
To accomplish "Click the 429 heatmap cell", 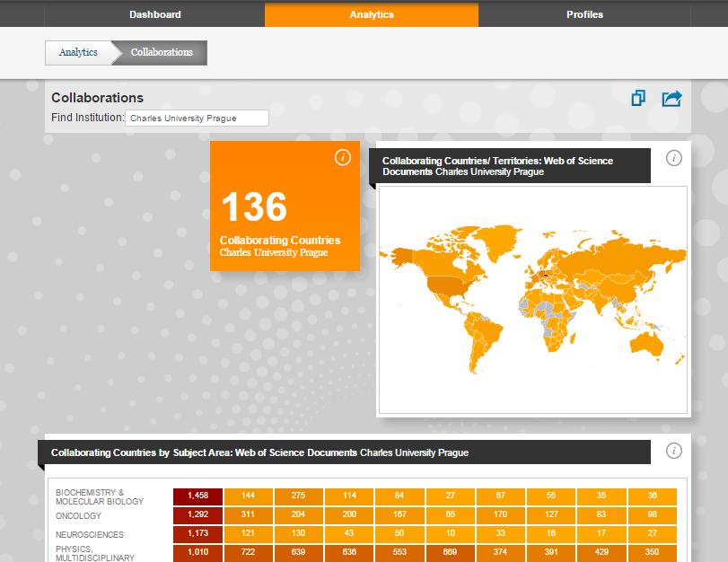I will pyautogui.click(x=601, y=553).
